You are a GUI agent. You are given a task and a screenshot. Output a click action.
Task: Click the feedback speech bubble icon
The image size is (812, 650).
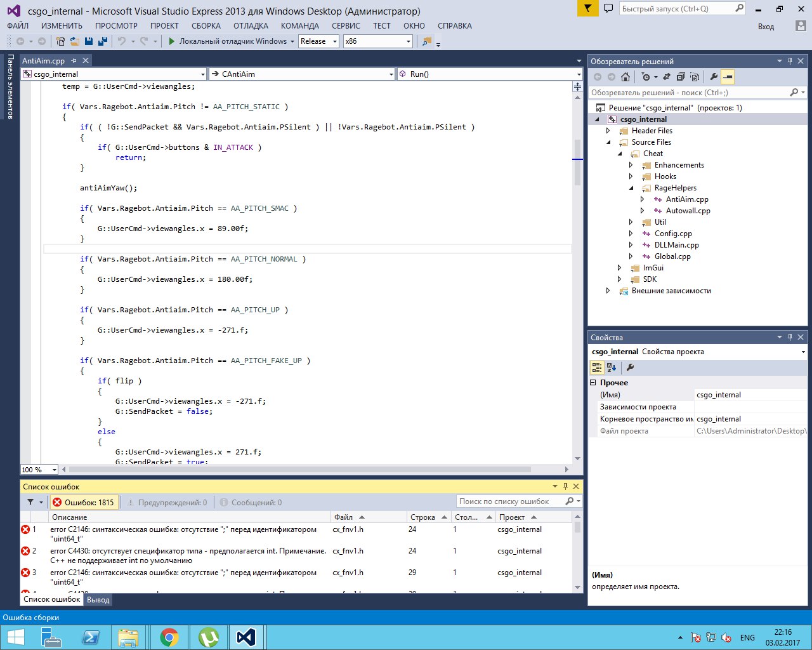coord(608,9)
